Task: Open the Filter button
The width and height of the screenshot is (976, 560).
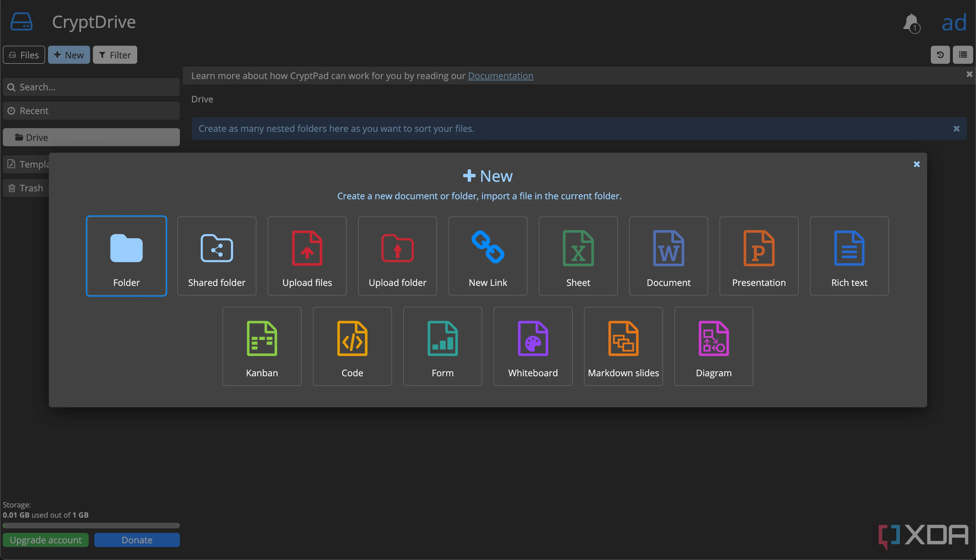Action: (115, 54)
